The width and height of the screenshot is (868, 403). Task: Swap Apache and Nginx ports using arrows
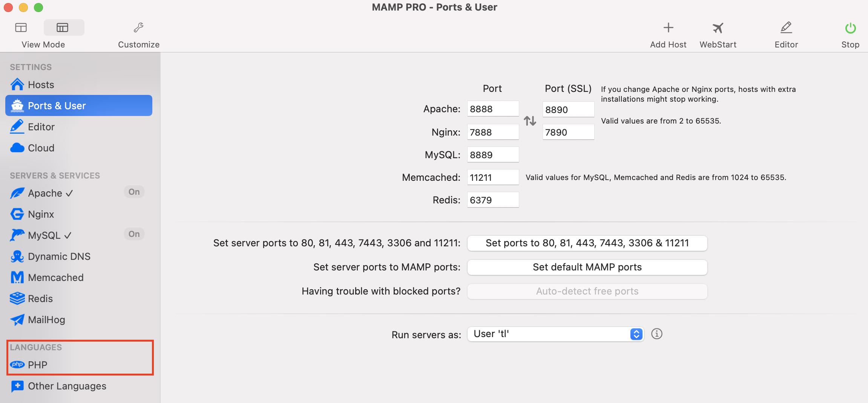pos(530,121)
